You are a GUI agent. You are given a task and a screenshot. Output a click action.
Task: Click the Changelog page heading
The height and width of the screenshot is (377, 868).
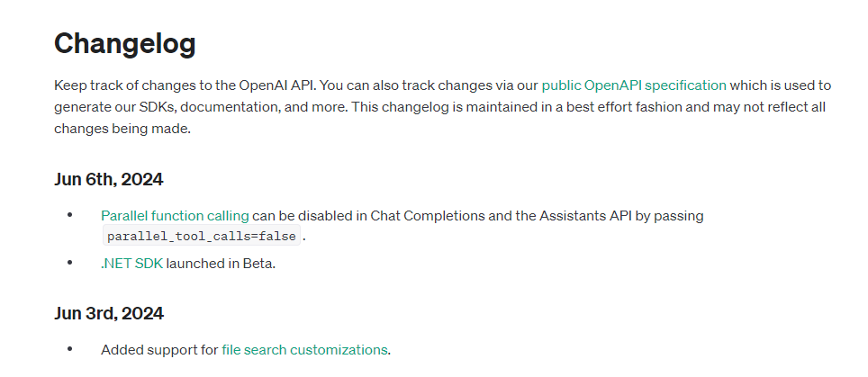[125, 43]
